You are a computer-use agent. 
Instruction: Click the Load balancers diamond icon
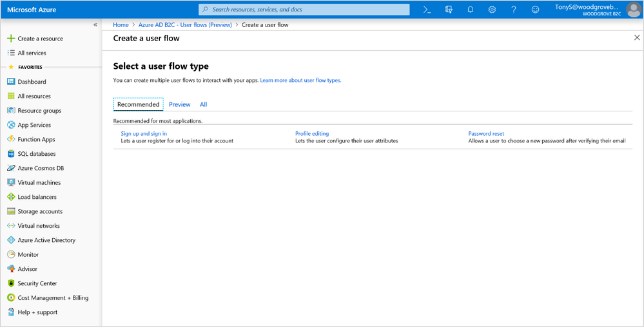point(11,197)
